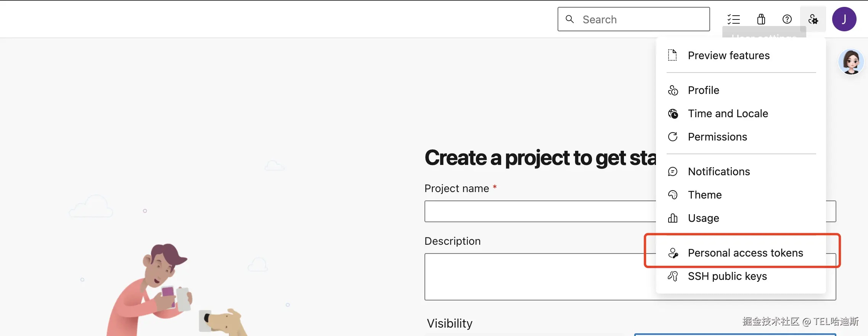Viewport: 868px width, 336px height.
Task: Click the Theme palette icon
Action: [x=673, y=195]
